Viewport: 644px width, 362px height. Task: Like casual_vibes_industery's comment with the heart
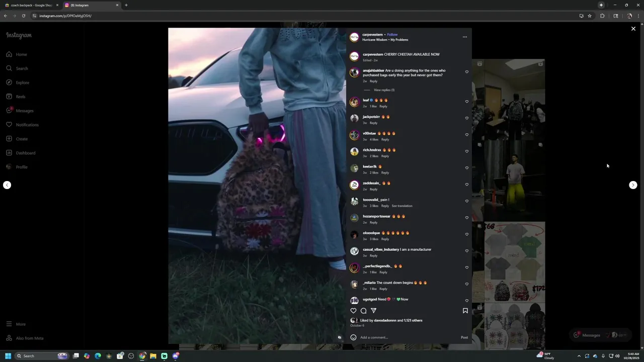coord(467,251)
